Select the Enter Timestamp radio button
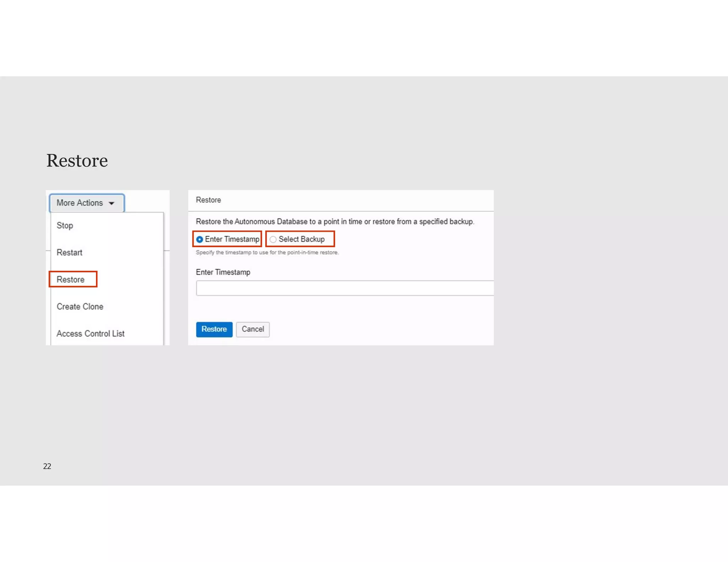Screen dimensions: 728x562 tap(200, 239)
